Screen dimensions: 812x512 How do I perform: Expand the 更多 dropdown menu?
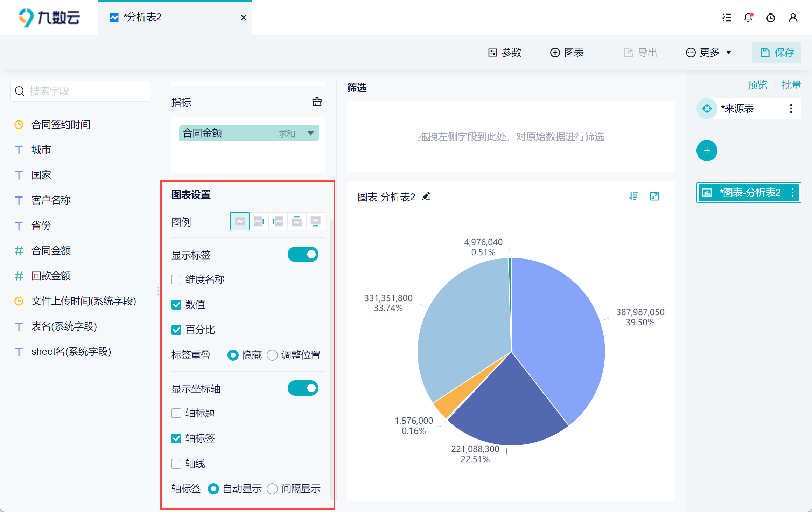(709, 53)
